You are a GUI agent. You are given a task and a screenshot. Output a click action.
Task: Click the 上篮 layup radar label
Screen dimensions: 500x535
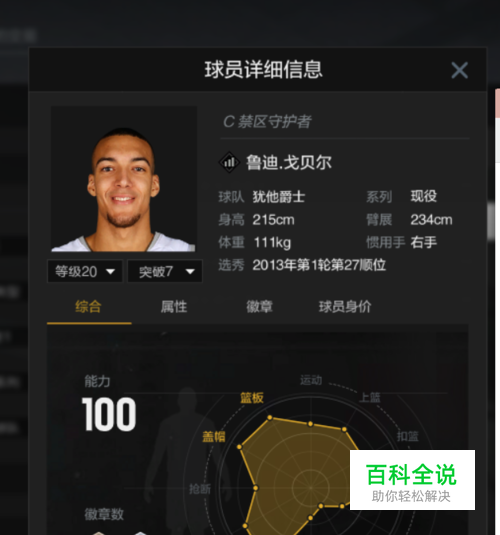[x=370, y=397]
